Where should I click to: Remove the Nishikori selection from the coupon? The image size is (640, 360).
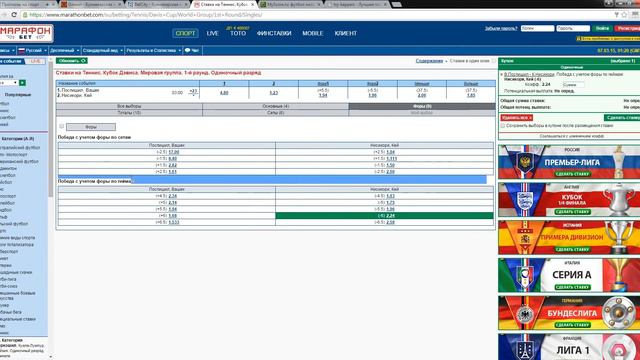click(502, 75)
